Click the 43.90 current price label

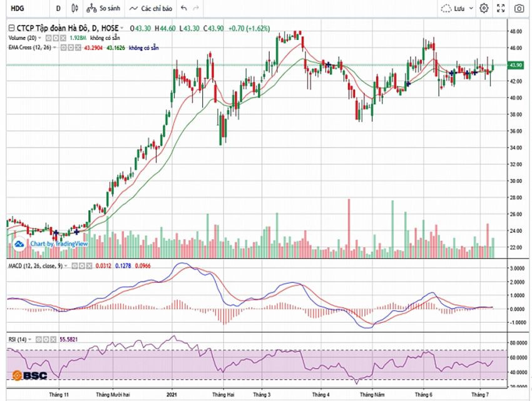tap(515, 65)
